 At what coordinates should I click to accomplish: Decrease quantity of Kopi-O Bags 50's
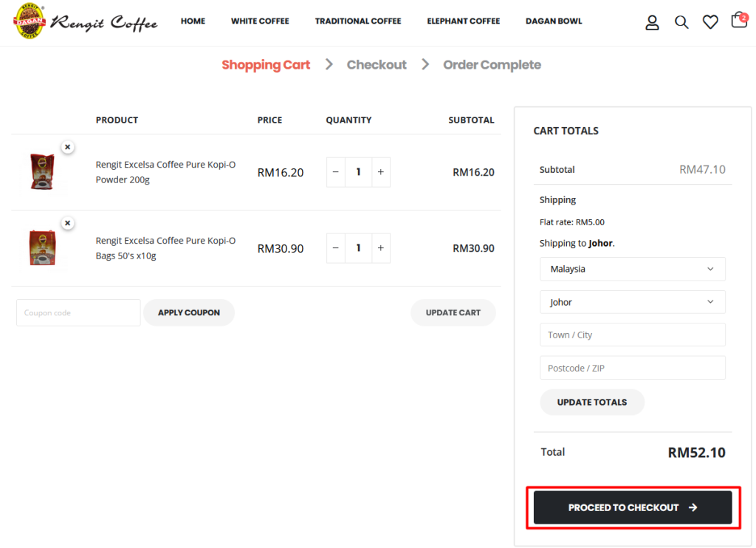coord(336,248)
